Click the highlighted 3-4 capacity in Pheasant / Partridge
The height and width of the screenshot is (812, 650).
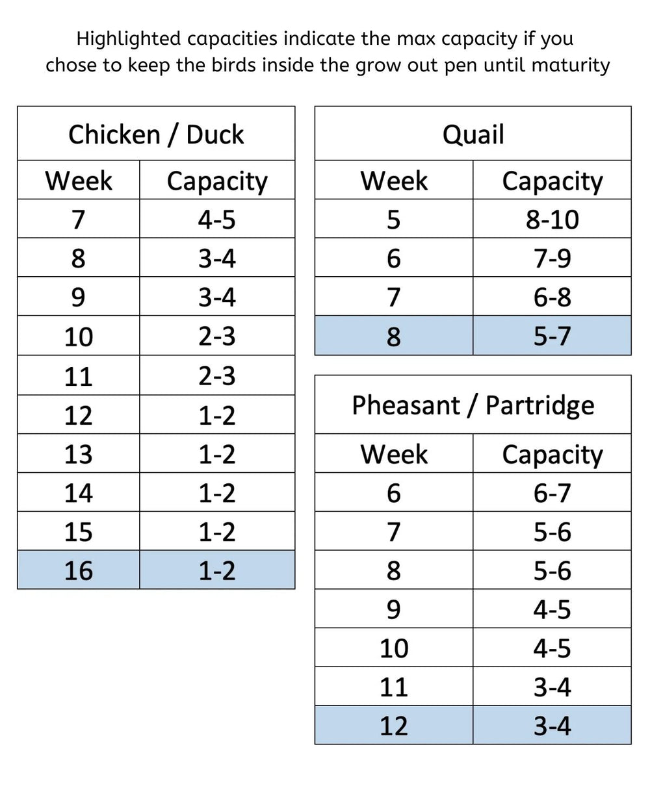point(552,725)
